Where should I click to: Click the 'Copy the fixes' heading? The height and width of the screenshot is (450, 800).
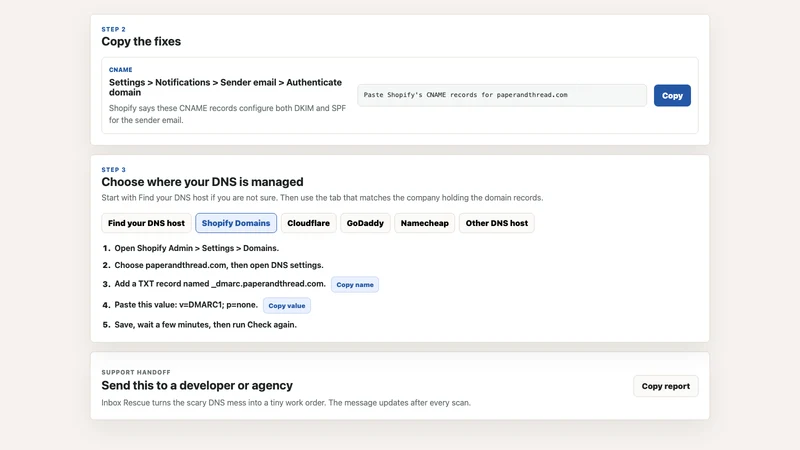coord(141,41)
